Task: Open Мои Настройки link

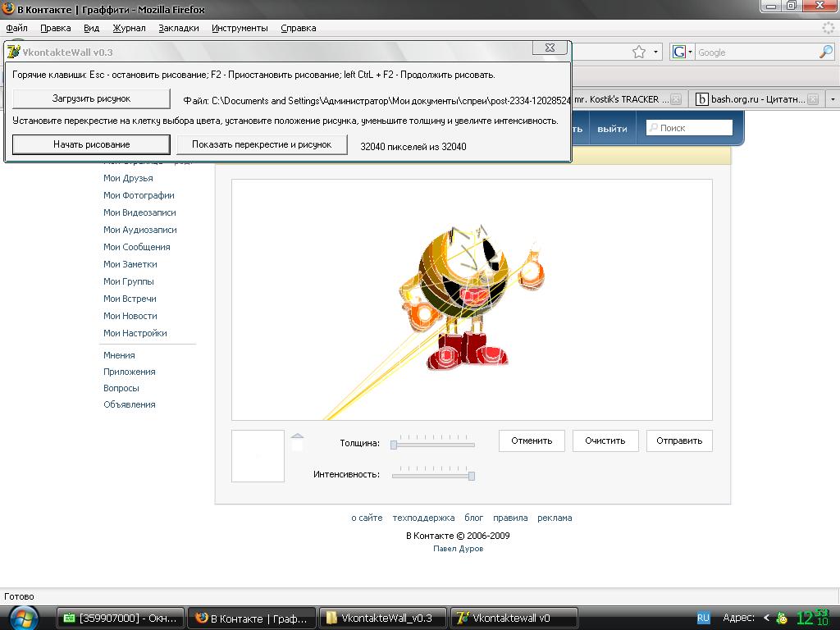Action: [135, 333]
